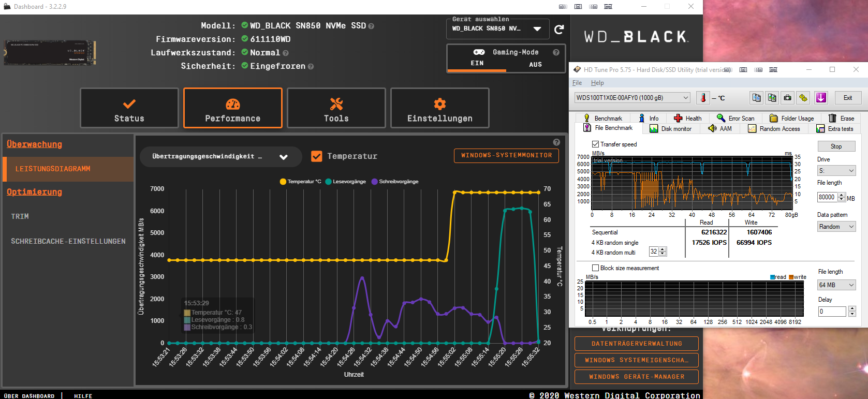The height and width of the screenshot is (399, 868).
Task: Click the thermometer temperature icon in HD Tune
Action: click(x=703, y=98)
